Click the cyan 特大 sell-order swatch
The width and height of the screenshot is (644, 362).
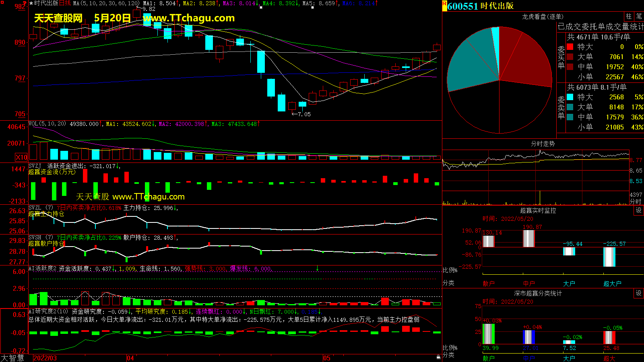[x=570, y=97]
